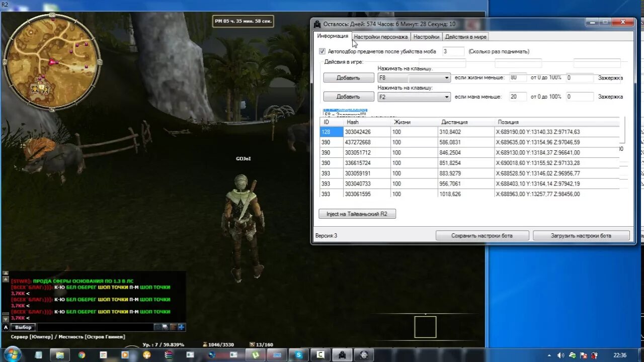Open the media player taskbar icon
The width and height of the screenshot is (644, 362).
[125, 355]
